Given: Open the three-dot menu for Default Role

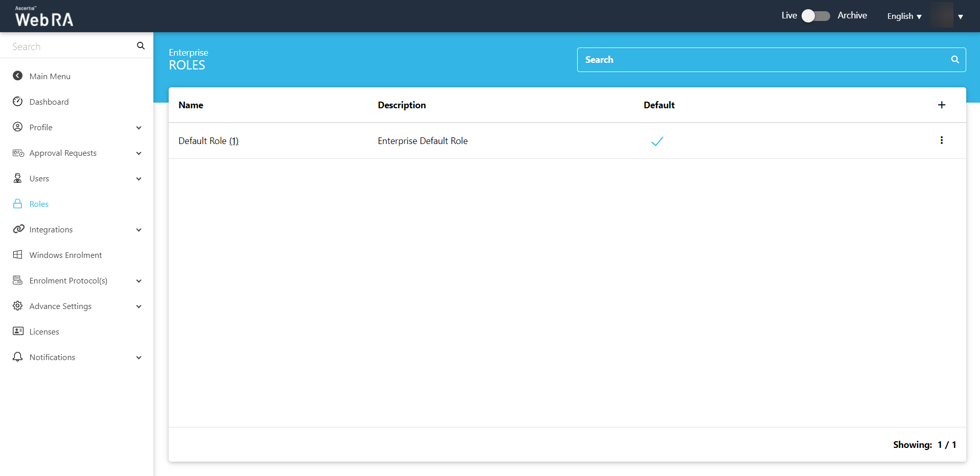Looking at the screenshot, I should coord(941,140).
